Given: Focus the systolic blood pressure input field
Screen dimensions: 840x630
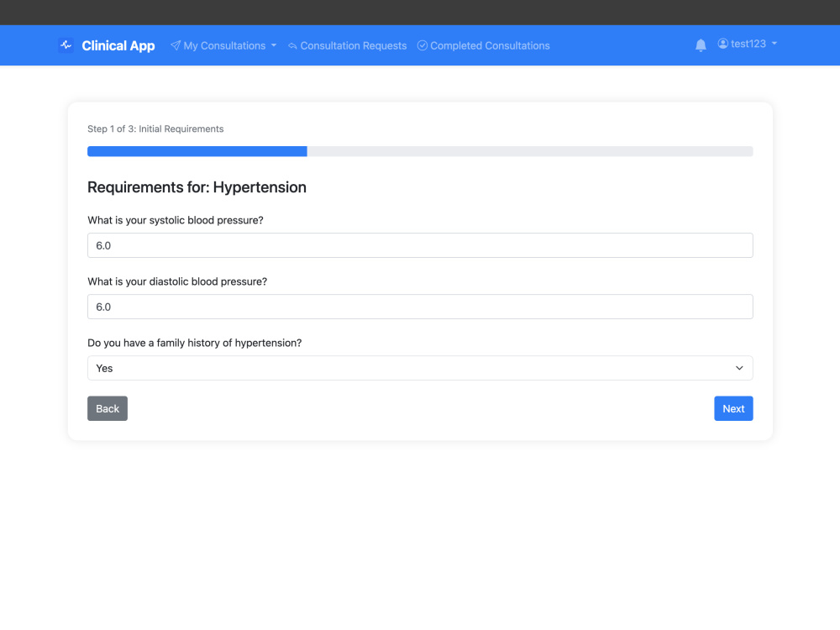Looking at the screenshot, I should tap(420, 245).
